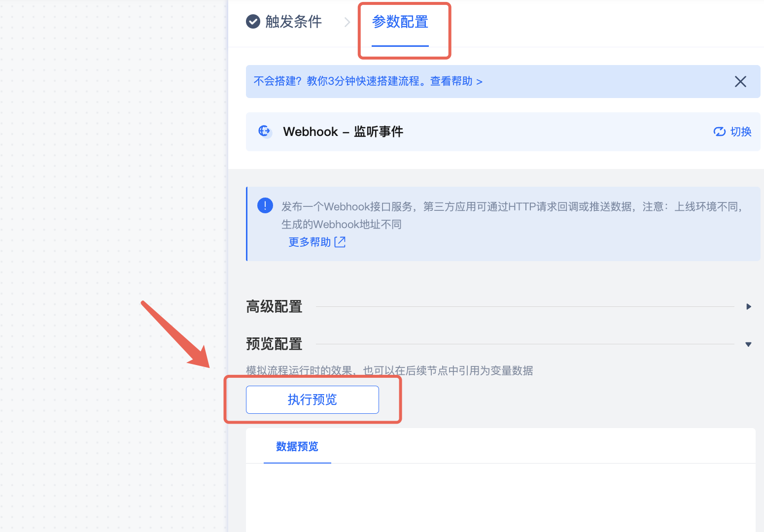Image resolution: width=764 pixels, height=532 pixels.
Task: Click the external-link icon after 更多帮助
Action: tap(340, 242)
